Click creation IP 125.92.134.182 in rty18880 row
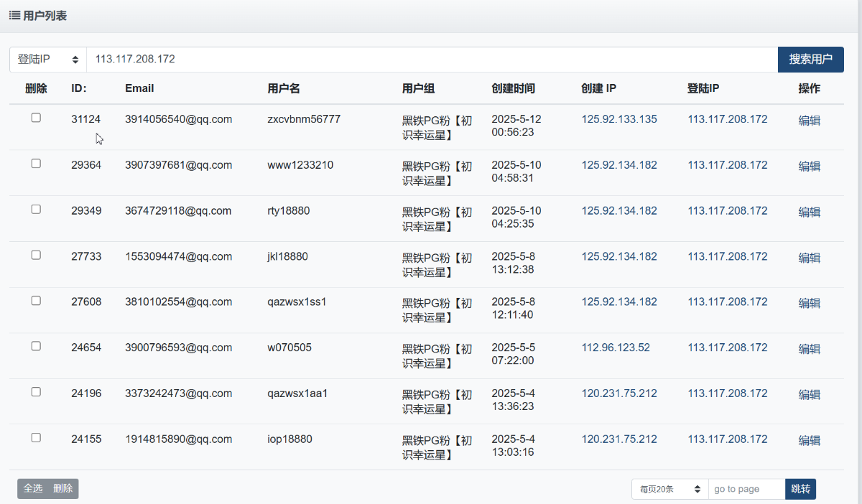 pyautogui.click(x=619, y=211)
